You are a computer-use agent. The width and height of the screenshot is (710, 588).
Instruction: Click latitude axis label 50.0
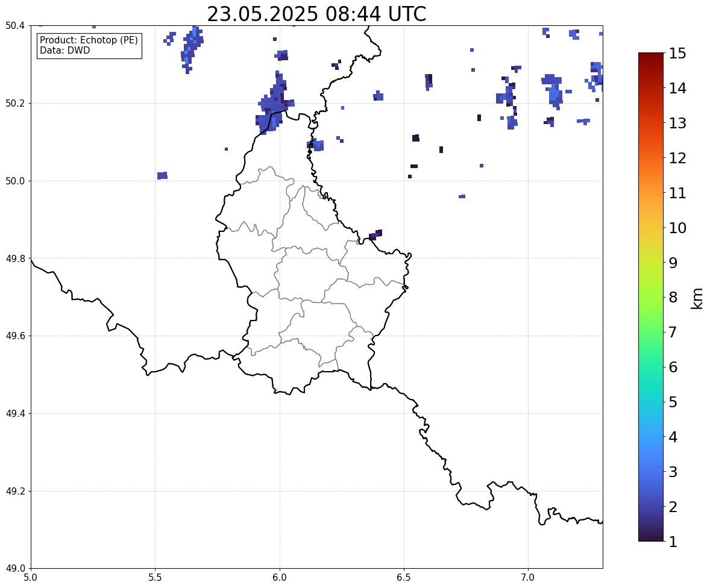(x=15, y=181)
